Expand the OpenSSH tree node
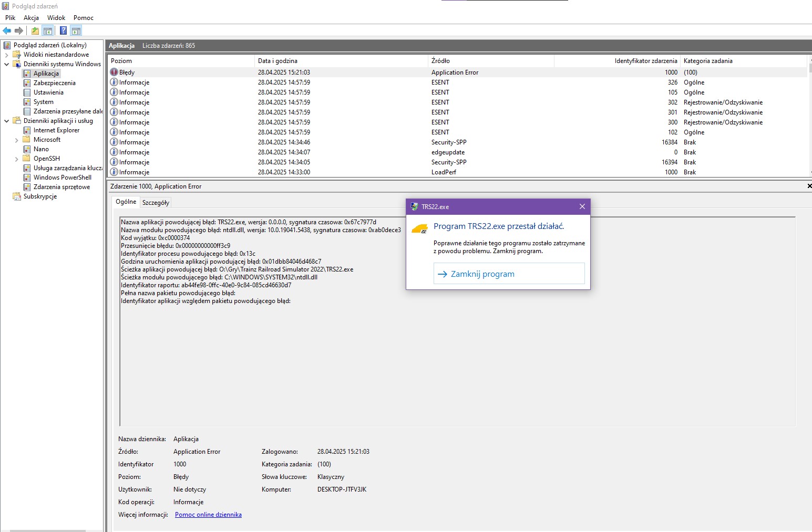This screenshot has width=812, height=532. (17, 159)
